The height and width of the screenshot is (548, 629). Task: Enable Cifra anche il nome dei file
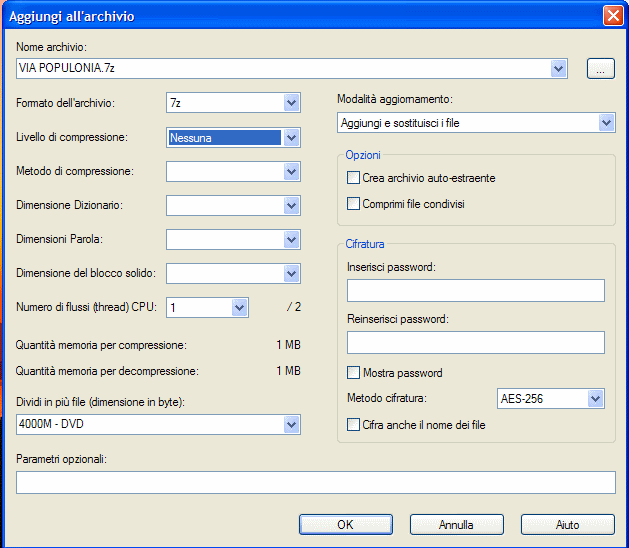353,424
